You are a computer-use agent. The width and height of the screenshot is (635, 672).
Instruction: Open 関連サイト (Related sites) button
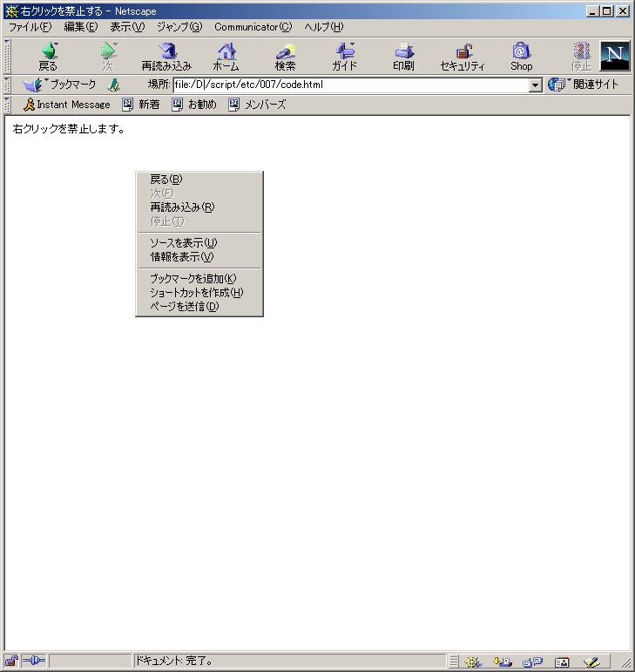[584, 85]
